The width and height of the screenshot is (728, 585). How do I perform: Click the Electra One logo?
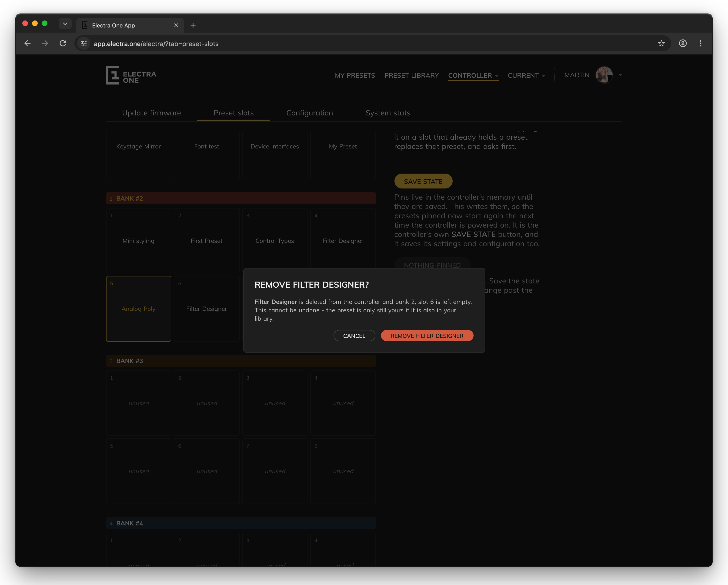coord(131,75)
